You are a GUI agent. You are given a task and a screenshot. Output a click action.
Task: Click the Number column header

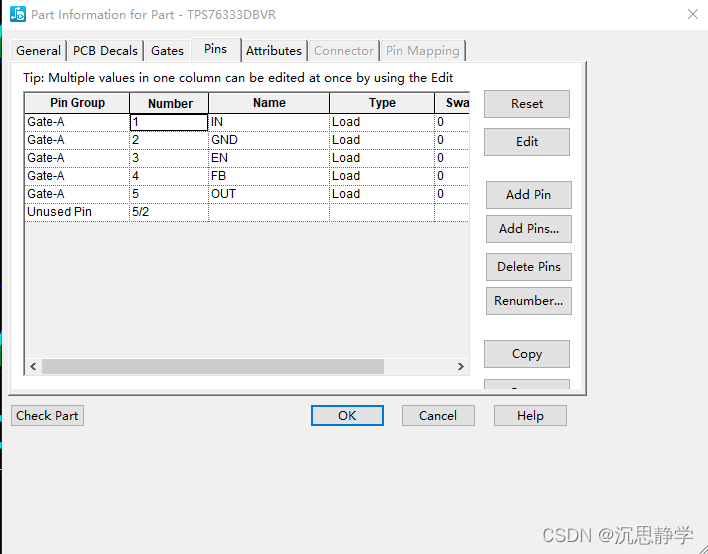[x=169, y=103]
